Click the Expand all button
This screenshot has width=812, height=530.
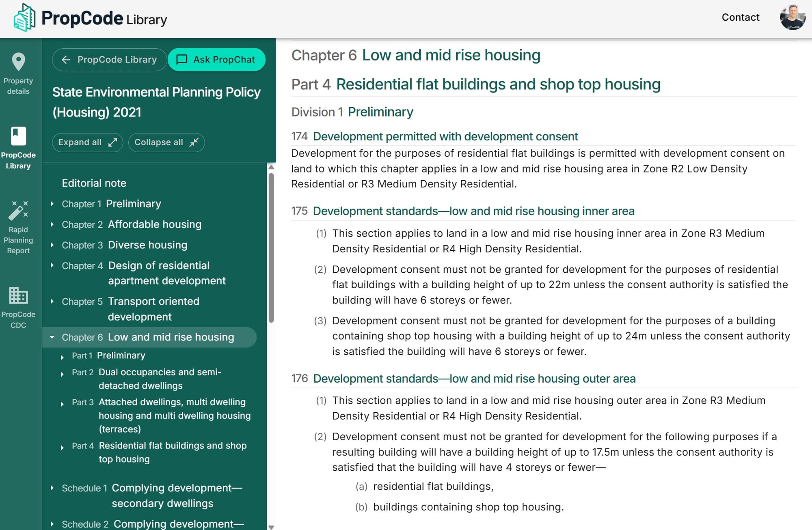(87, 142)
